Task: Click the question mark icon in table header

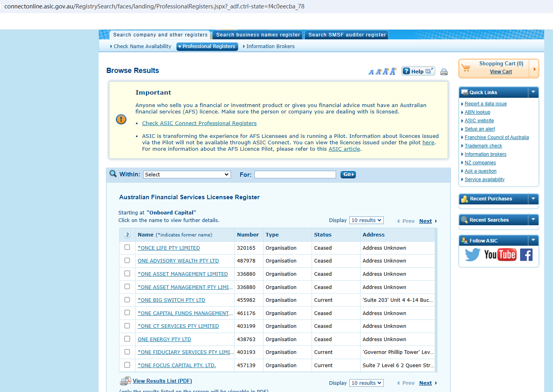Action: coord(127,235)
